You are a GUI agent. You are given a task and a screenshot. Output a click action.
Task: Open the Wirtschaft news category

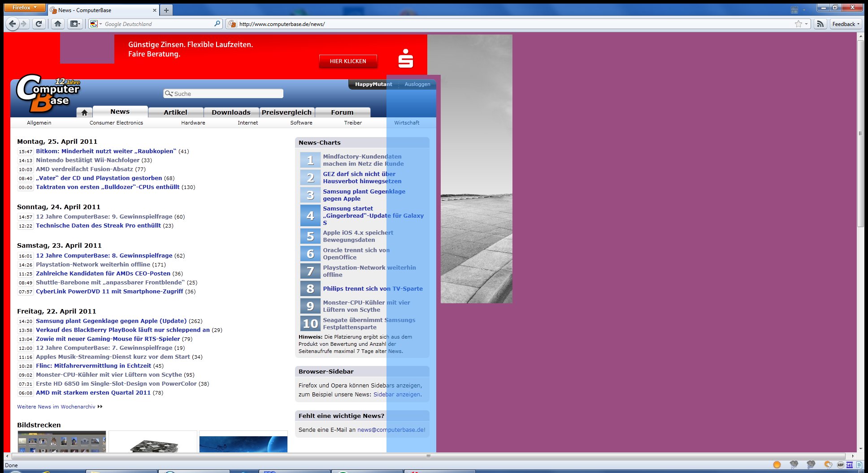click(x=407, y=123)
